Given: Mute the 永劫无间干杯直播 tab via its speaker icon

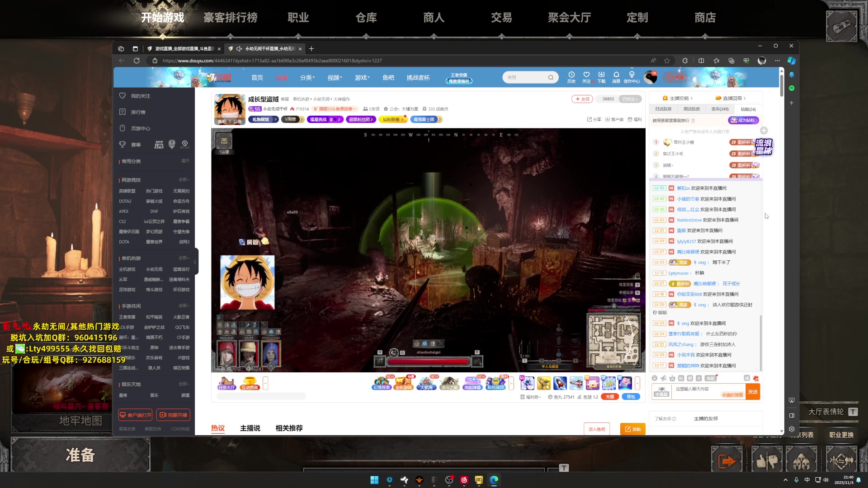Looking at the screenshot, I should coord(239,49).
